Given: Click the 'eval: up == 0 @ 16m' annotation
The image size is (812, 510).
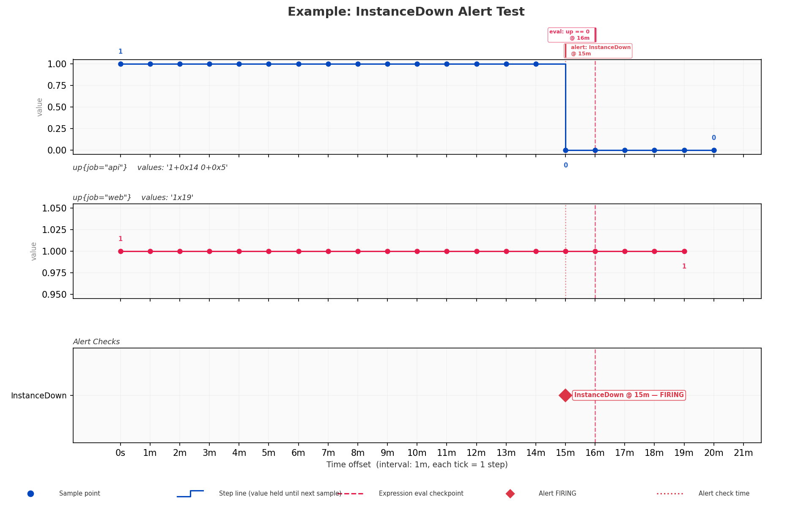Looking at the screenshot, I should click(x=572, y=35).
